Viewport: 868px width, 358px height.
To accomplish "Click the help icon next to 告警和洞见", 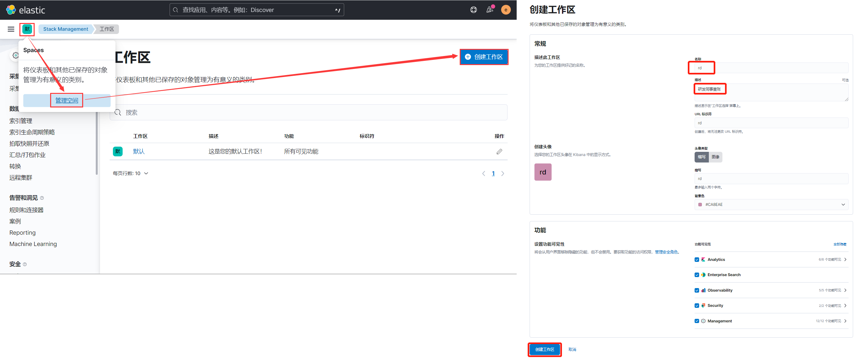I will [42, 198].
